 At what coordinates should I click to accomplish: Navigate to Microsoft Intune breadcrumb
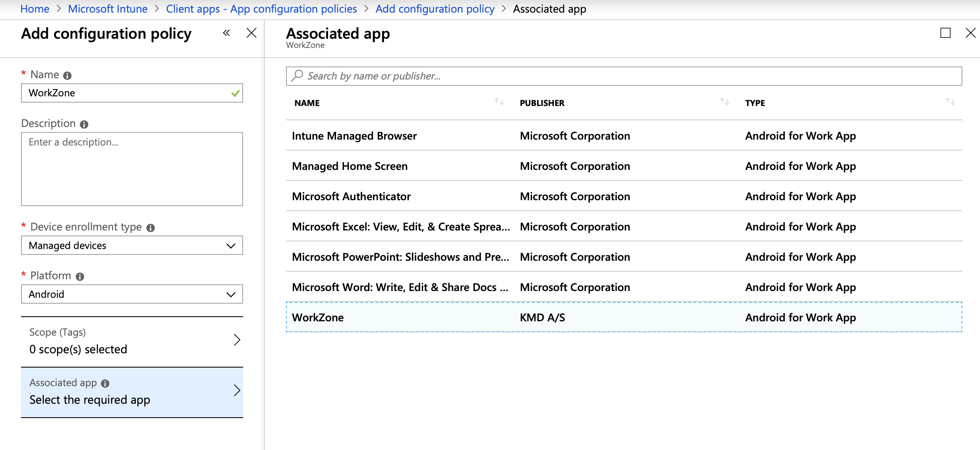pyautogui.click(x=108, y=9)
